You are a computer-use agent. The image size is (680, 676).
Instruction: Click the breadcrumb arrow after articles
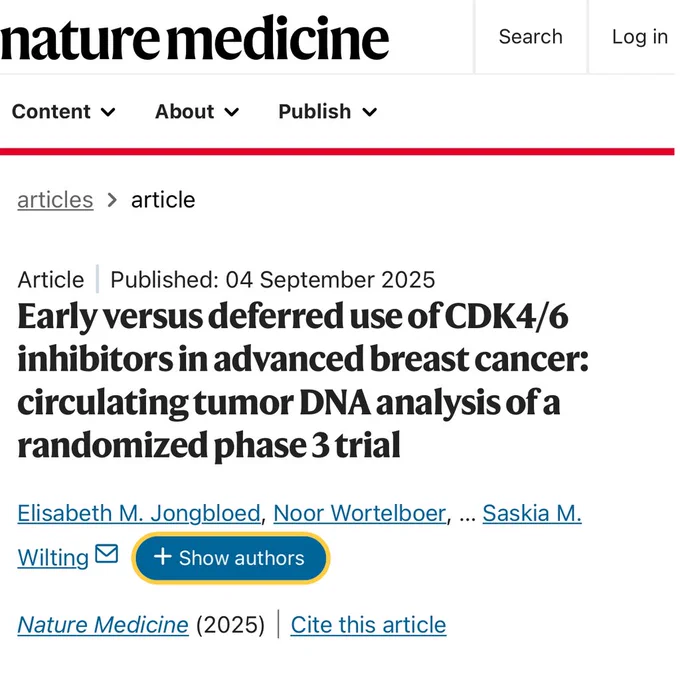pyautogui.click(x=112, y=200)
